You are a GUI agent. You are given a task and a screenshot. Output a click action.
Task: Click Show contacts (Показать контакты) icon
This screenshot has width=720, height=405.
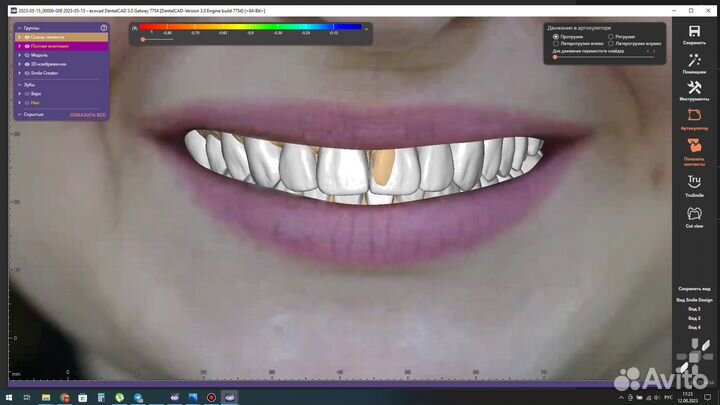[694, 149]
